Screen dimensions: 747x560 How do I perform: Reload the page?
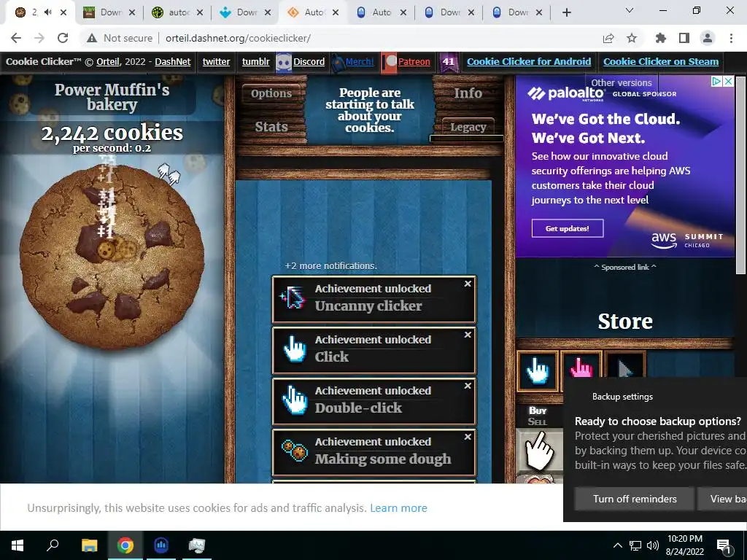tap(63, 38)
